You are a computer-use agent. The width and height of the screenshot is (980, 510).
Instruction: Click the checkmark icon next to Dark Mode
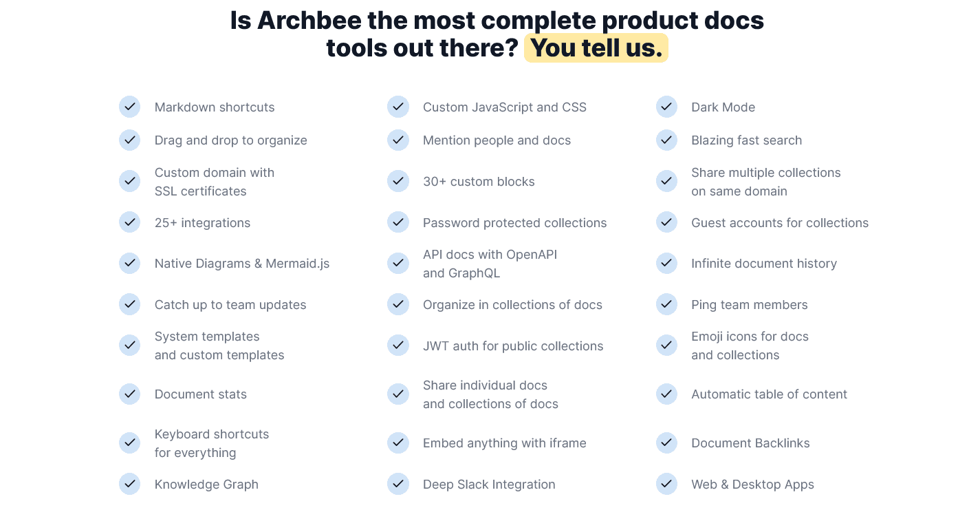tap(666, 107)
